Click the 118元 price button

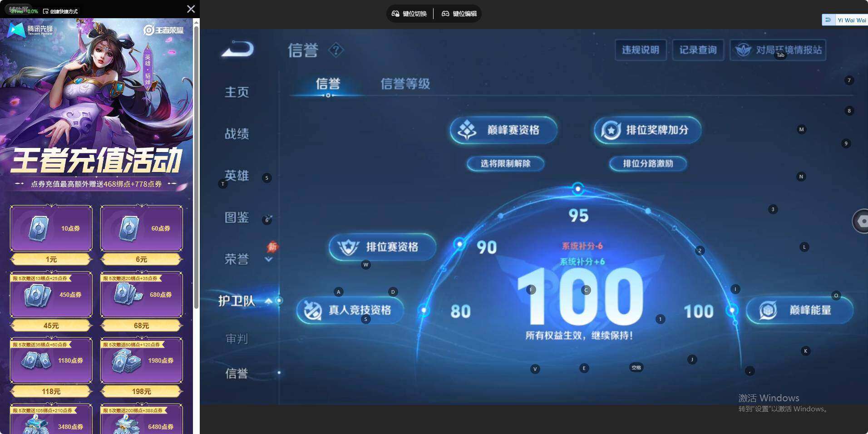pos(51,391)
